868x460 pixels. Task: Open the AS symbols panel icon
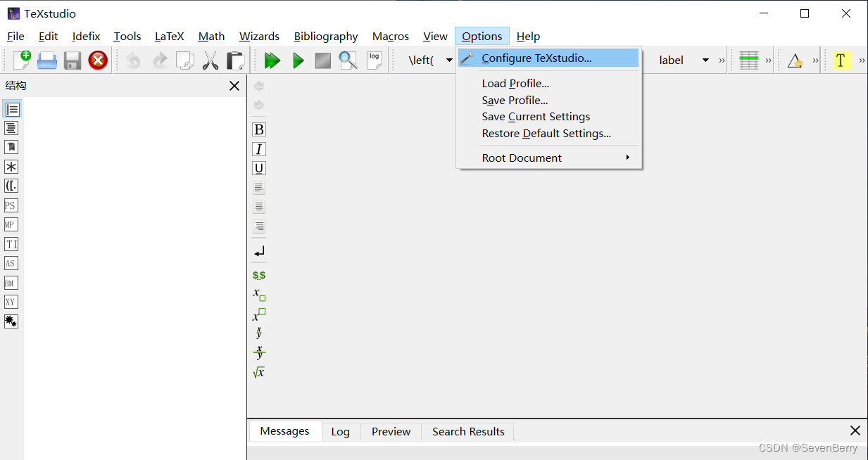pos(11,264)
